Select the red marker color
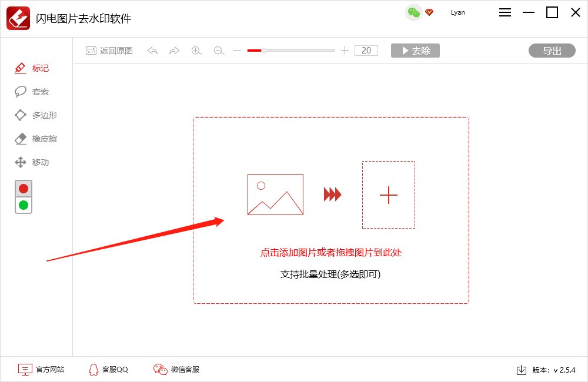Screen dimensions: 588x382 (23, 188)
